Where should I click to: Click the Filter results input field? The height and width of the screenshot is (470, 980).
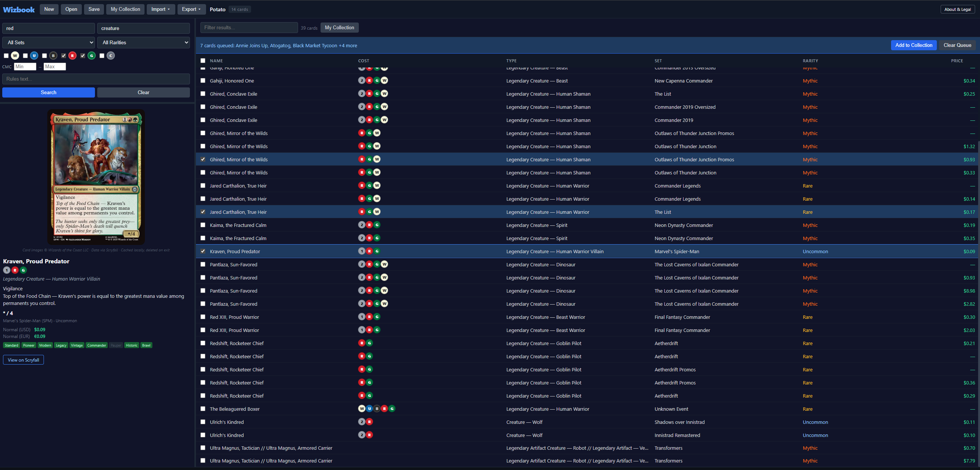coord(249,27)
